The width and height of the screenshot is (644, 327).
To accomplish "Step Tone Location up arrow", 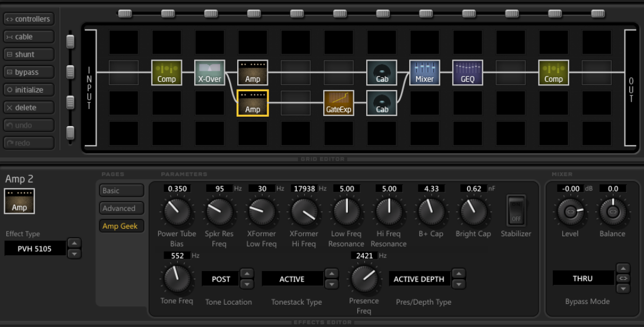I will pos(247,273).
